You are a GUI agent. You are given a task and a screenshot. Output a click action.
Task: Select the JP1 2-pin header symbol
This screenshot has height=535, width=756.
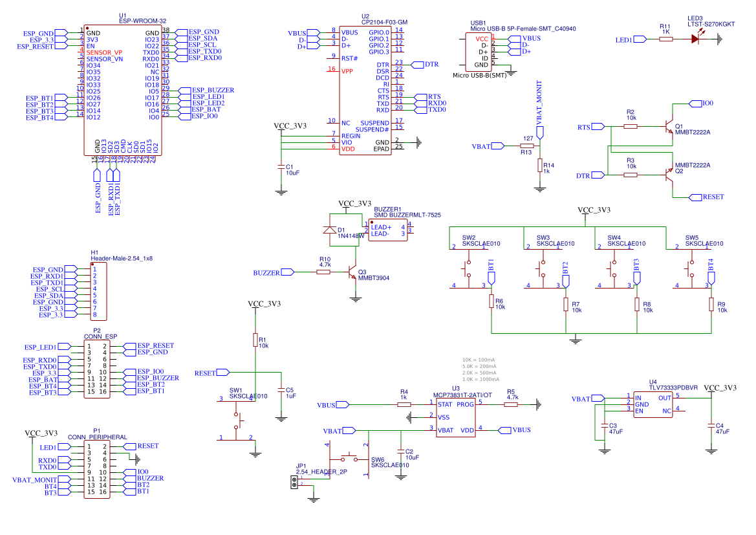click(294, 481)
